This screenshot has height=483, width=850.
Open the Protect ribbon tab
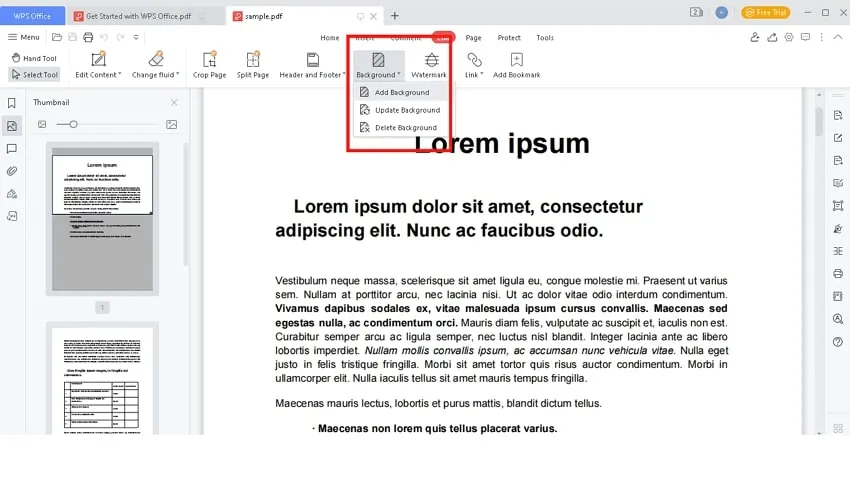509,38
